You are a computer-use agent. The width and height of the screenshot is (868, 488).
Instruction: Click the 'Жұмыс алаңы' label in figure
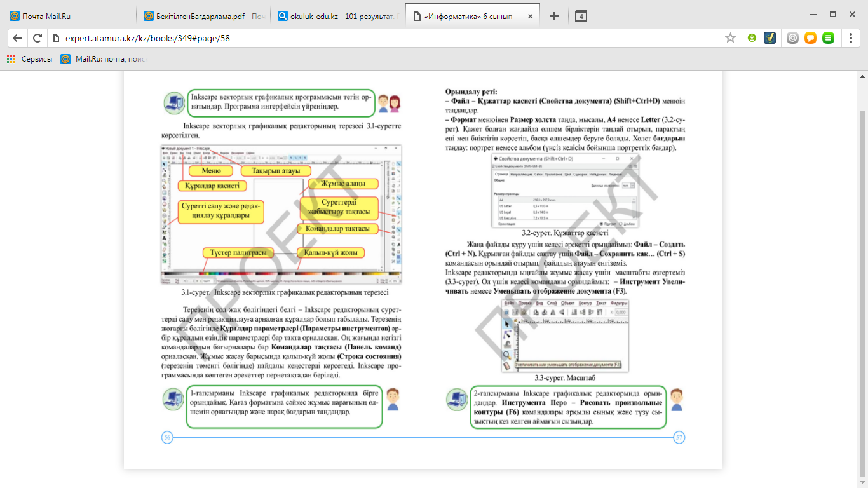[x=343, y=184]
